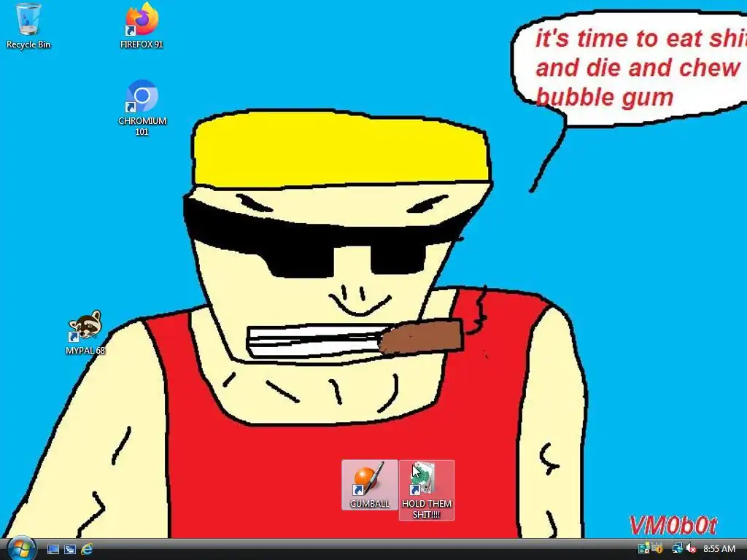Open the network status tray icon
747x560 pixels.
click(x=676, y=548)
